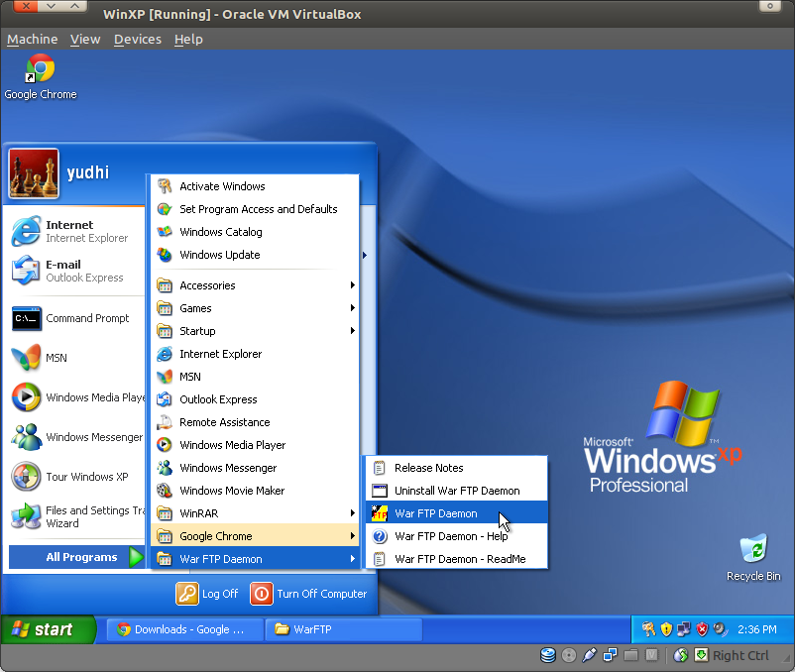Image resolution: width=795 pixels, height=672 pixels.
Task: Launch Remote Assistance
Action: pyautogui.click(x=255, y=422)
